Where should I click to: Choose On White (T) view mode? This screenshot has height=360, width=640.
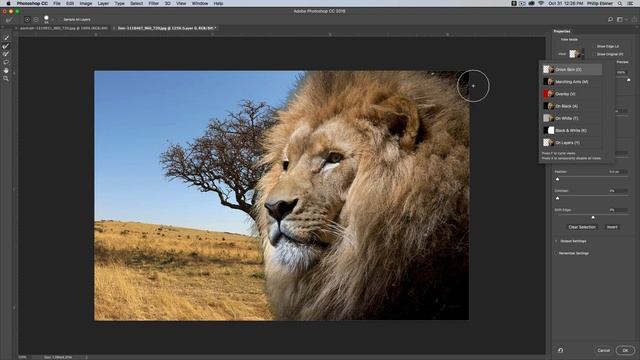pyautogui.click(x=572, y=118)
